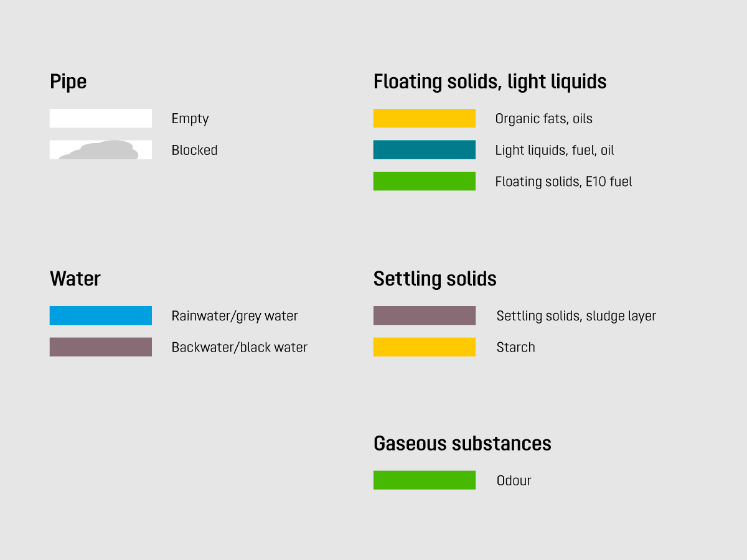747x560 pixels.
Task: Click the yellow Organic fats, oils swatch
Action: [424, 118]
